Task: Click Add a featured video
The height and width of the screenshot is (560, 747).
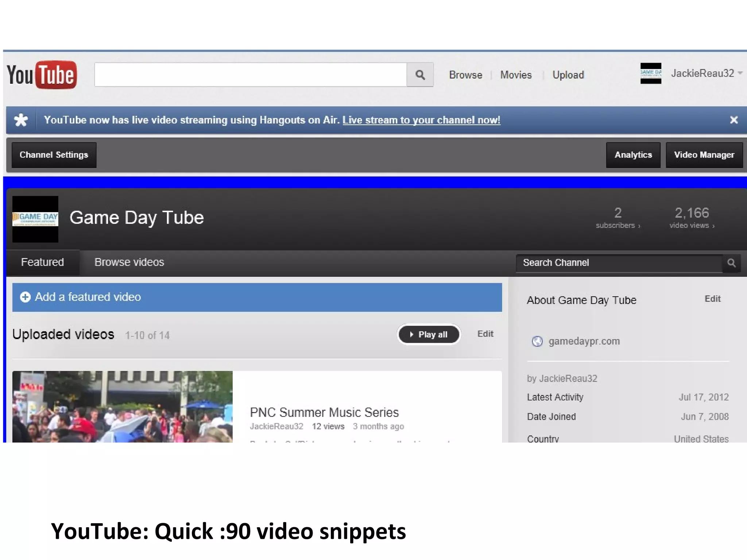Action: coord(257,297)
